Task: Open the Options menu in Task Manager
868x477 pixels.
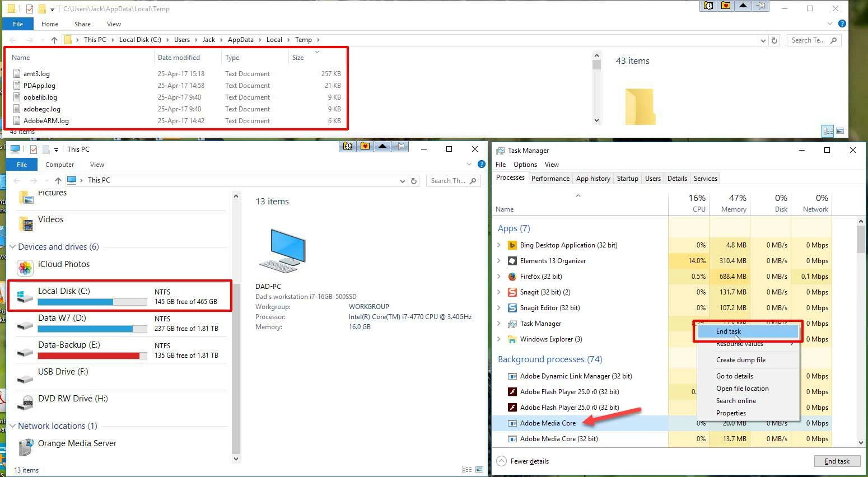Action: coord(525,165)
